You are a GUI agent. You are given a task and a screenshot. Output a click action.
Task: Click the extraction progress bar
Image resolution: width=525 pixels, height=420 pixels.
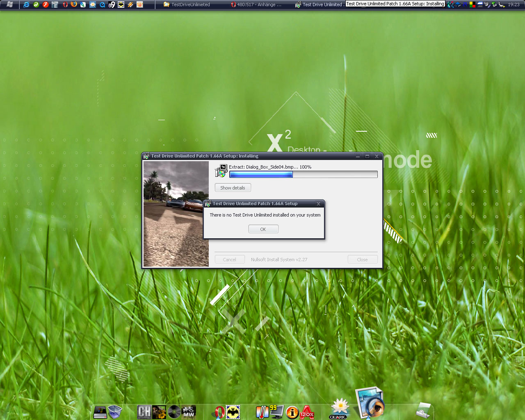(303, 174)
